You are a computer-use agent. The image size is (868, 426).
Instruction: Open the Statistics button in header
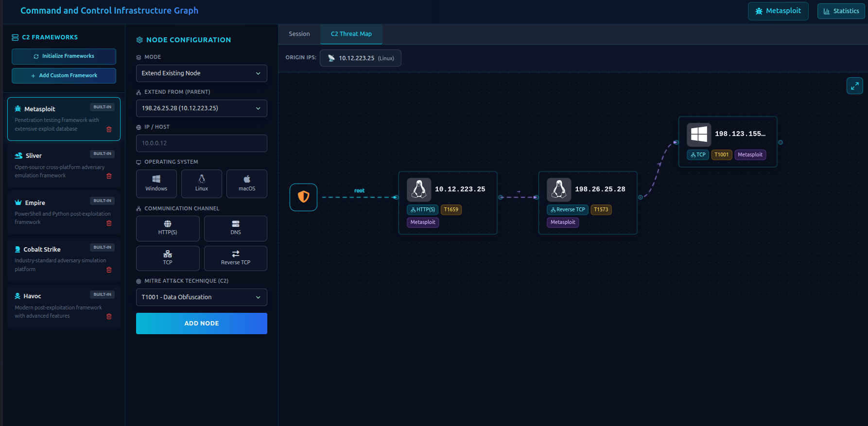tap(841, 11)
